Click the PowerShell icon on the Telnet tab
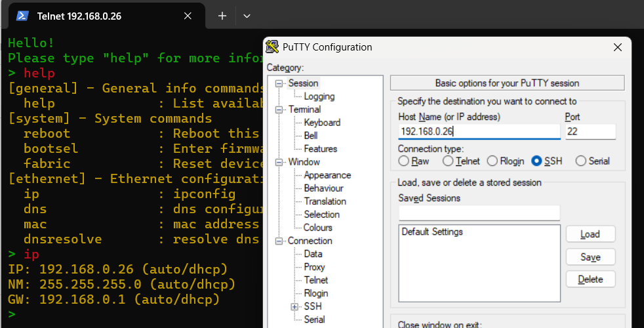The height and width of the screenshot is (328, 644). tap(22, 16)
